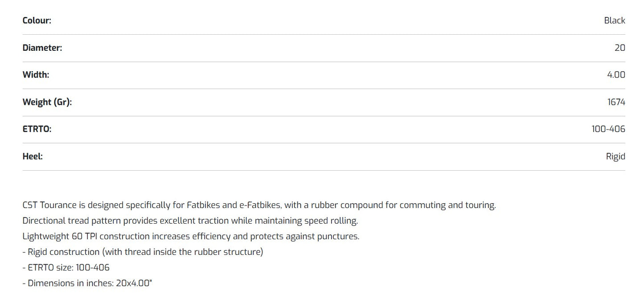Click the Width label
This screenshot has width=644, height=307.
pos(36,75)
